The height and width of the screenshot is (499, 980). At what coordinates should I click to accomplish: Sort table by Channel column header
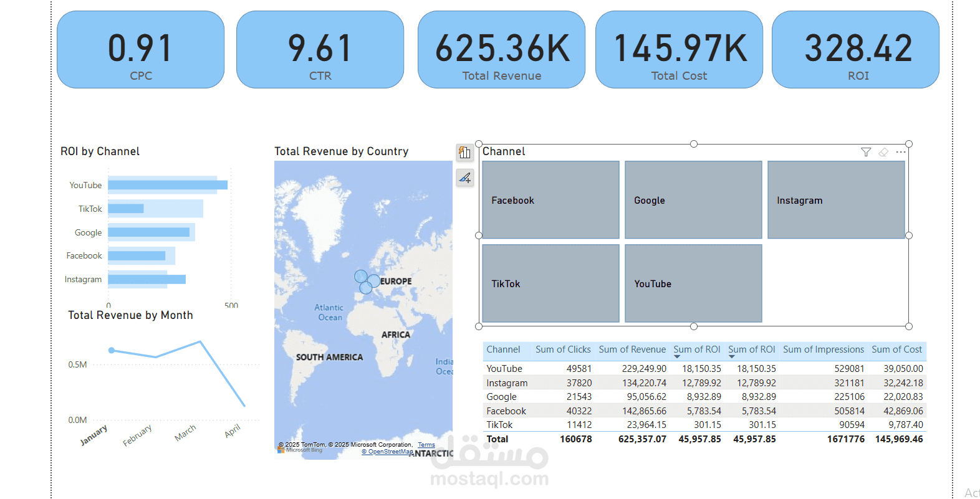[x=503, y=349]
